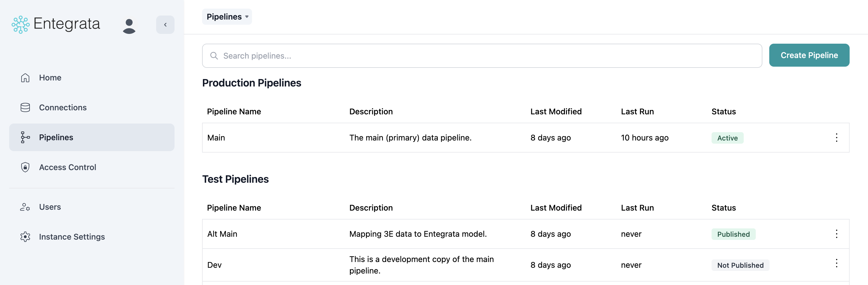Image resolution: width=868 pixels, height=285 pixels.
Task: Click the Connections database icon
Action: [25, 107]
